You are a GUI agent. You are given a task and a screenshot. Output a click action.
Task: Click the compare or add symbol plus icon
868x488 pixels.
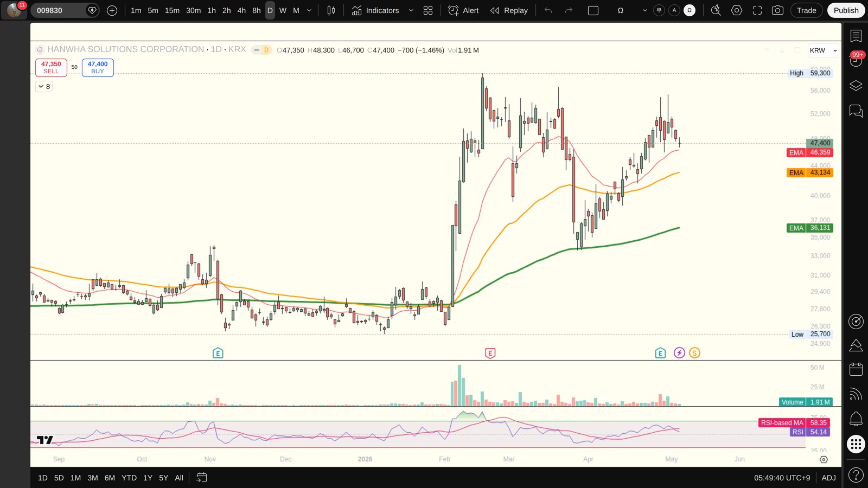112,10
